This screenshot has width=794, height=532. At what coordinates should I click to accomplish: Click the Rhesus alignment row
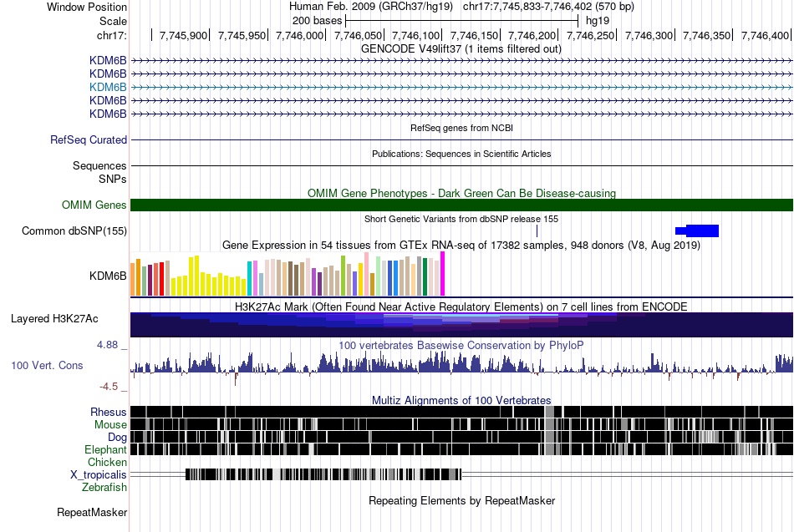tap(462, 412)
